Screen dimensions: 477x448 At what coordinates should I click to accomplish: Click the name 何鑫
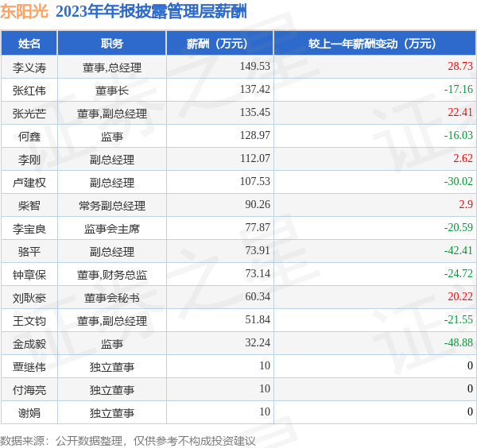[29, 137]
